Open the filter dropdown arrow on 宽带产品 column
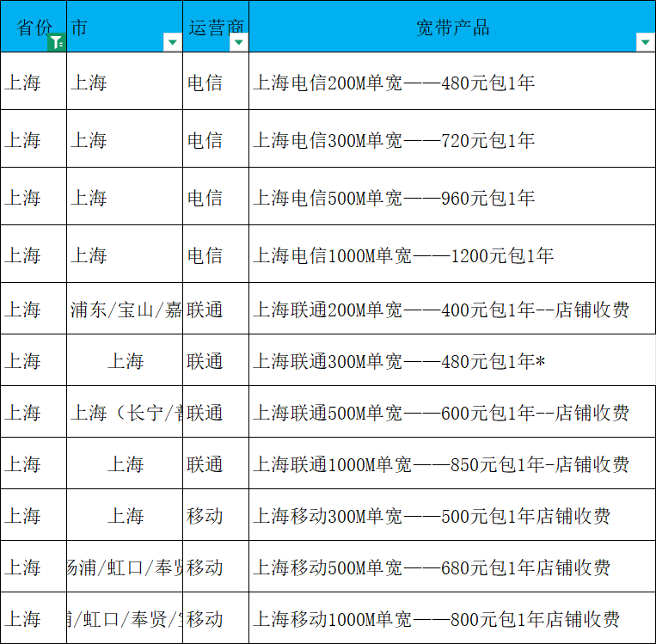This screenshot has width=656, height=644. pos(646,42)
